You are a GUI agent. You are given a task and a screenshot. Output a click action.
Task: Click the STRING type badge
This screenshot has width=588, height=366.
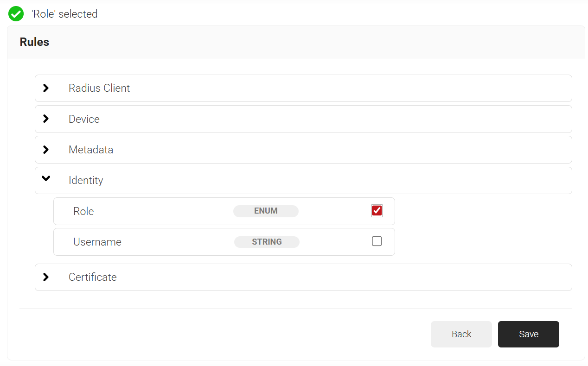click(267, 242)
